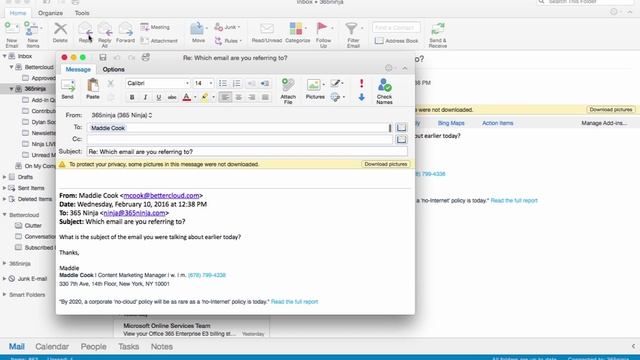Screen dimensions: 640x360
Task: Toggle italic formatting
Action: click(x=145, y=97)
